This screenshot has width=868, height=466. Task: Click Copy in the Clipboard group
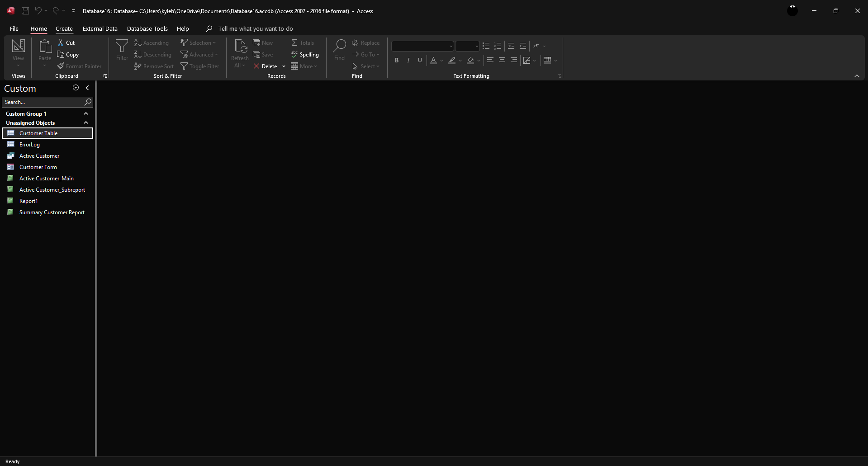click(68, 54)
